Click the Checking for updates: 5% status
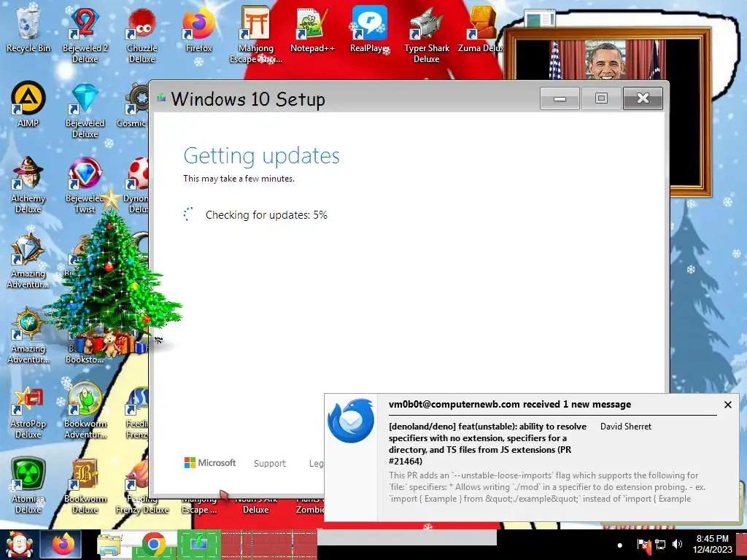This screenshot has width=747, height=560. pos(266,215)
